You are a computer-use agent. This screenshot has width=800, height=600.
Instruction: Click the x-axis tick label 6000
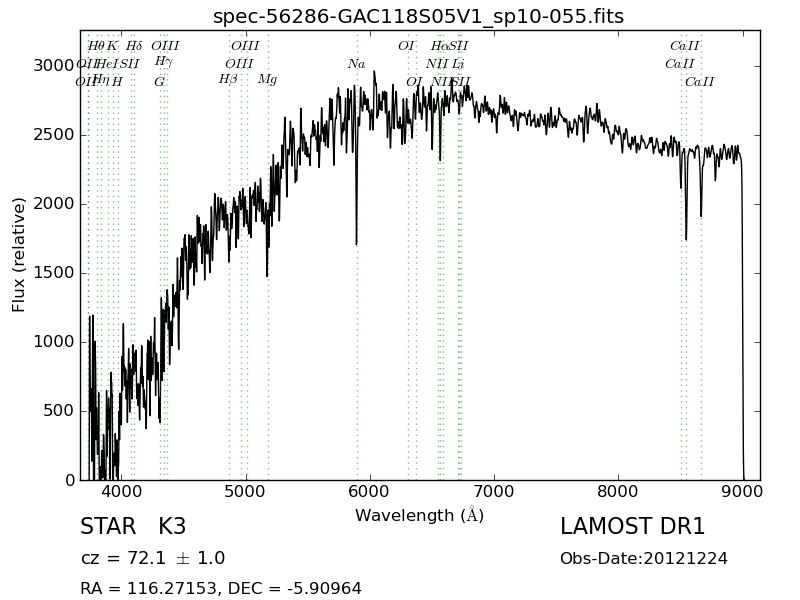[x=370, y=491]
